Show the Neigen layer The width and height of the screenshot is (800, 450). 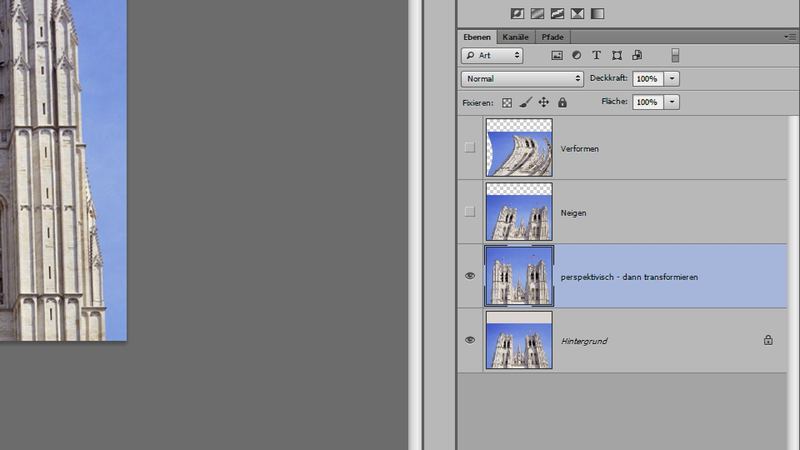click(x=469, y=211)
